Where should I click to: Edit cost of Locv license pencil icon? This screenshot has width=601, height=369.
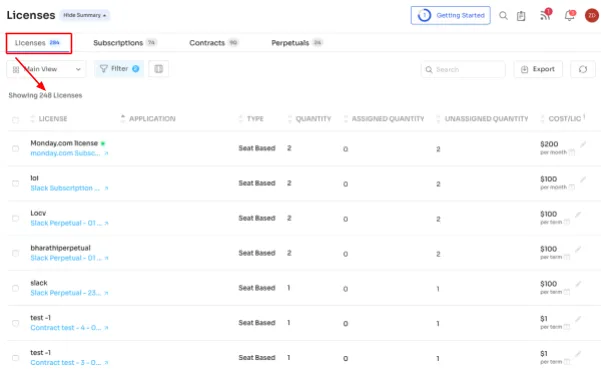click(x=578, y=215)
